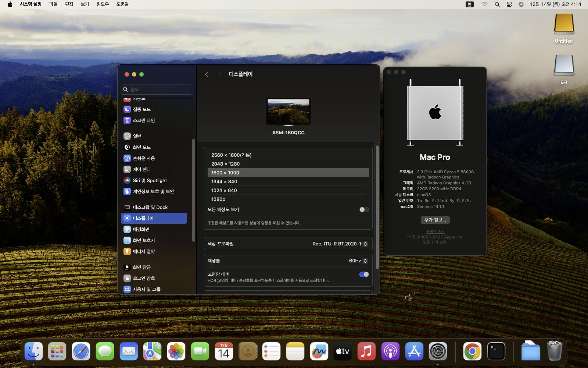Open Terminal from the Dock
The image size is (588, 368).
(x=496, y=352)
